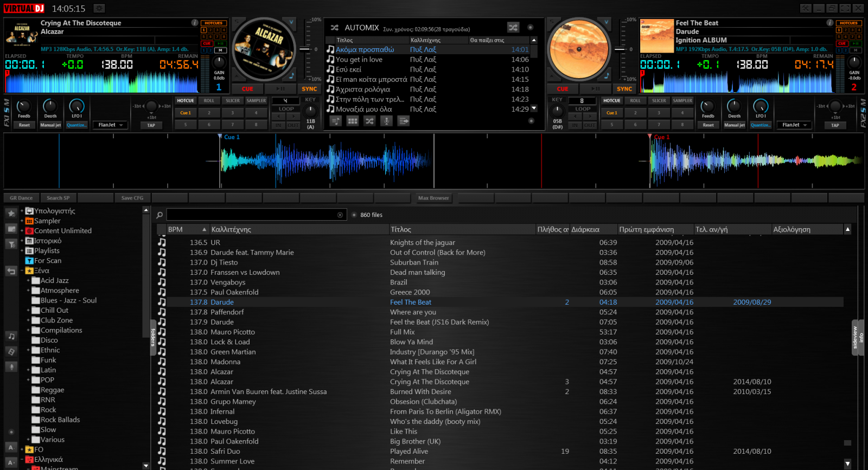
Task: Open the FlanJet effect dropdown on left deck
Action: coord(111,125)
